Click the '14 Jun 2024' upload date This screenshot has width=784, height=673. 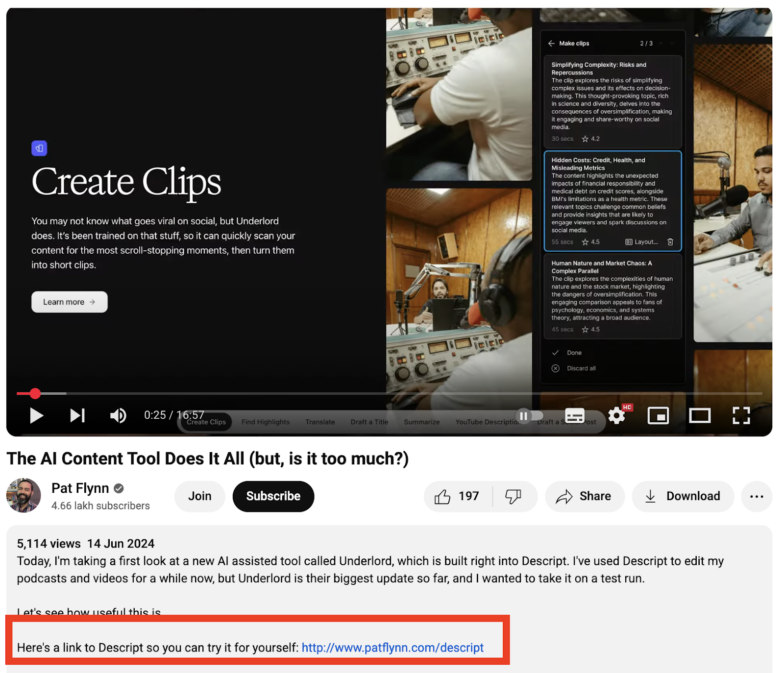tap(121, 544)
